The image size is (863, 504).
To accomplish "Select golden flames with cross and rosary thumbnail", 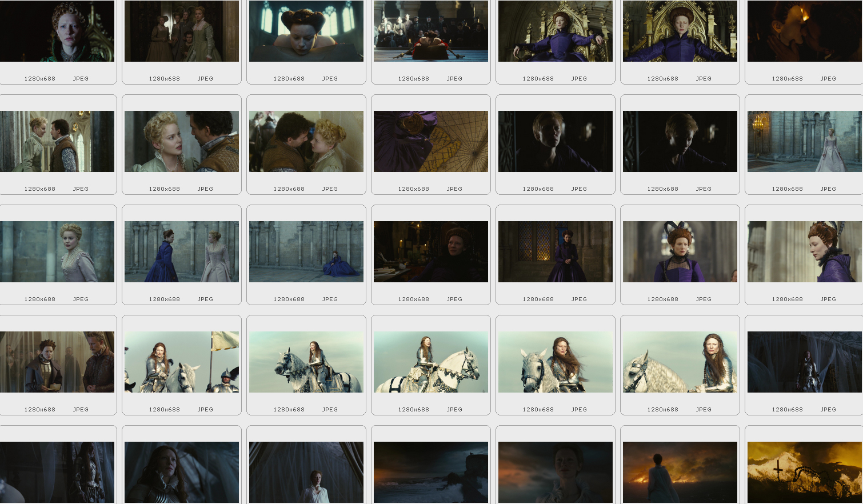I will [x=805, y=472].
